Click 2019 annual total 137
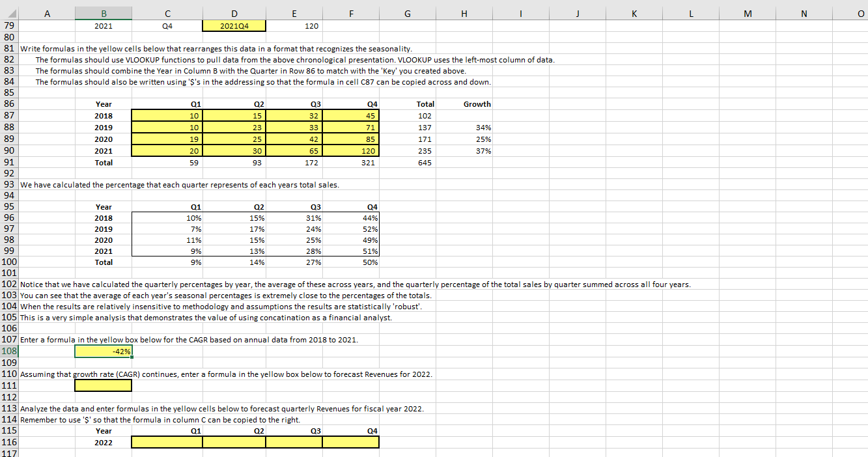This screenshot has width=868, height=457. click(x=424, y=128)
